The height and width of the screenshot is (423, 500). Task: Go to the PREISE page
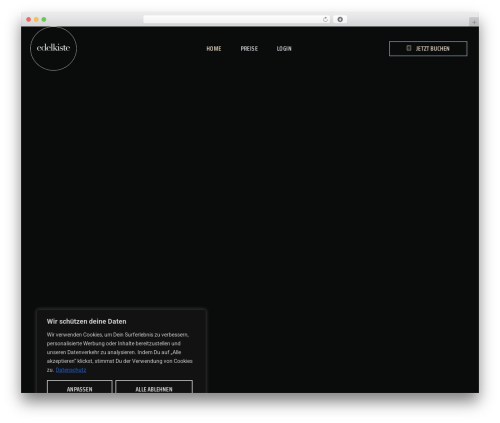(x=249, y=49)
